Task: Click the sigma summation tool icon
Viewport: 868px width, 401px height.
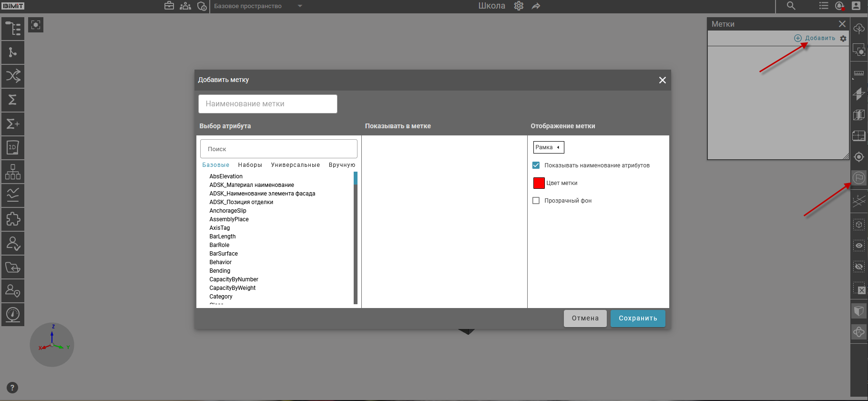Action: [x=13, y=100]
